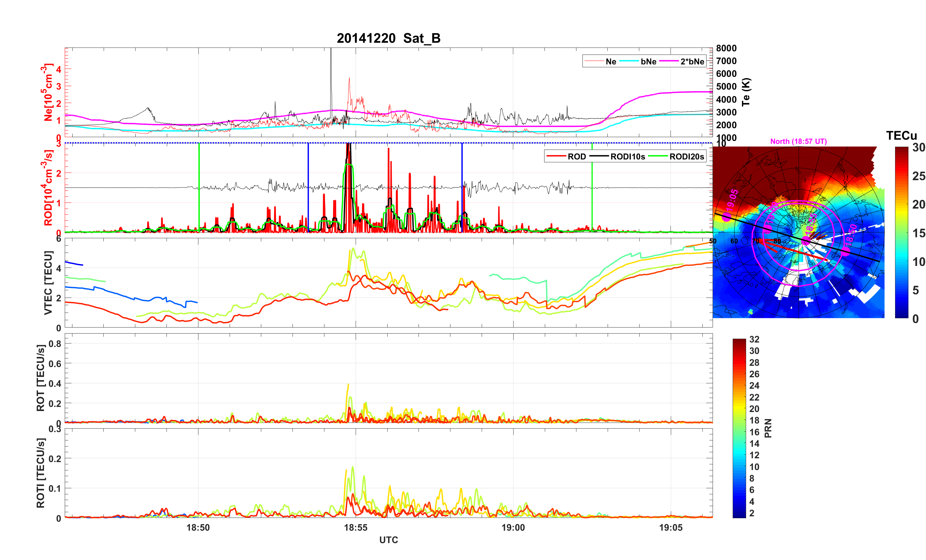Click the TECu colorbar beside the map
The height and width of the screenshot is (560, 926).
click(x=901, y=232)
